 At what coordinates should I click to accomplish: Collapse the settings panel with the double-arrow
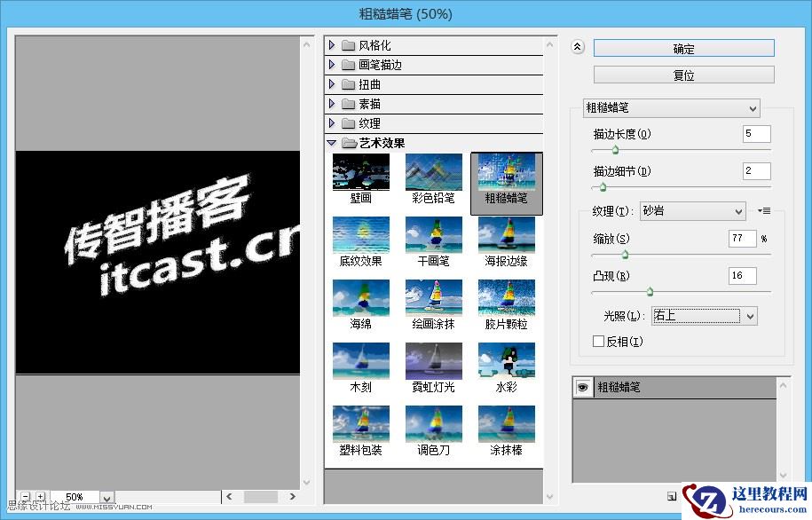tap(578, 45)
